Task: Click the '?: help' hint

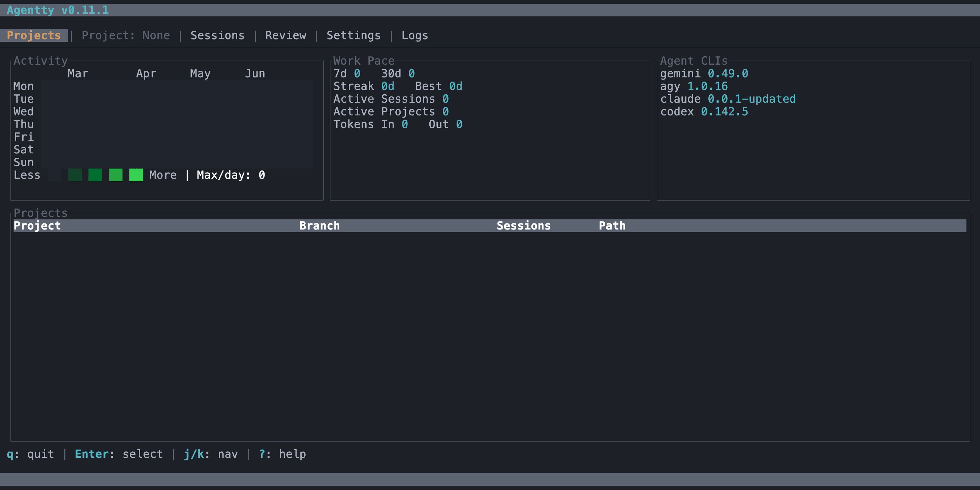Action: [282, 454]
